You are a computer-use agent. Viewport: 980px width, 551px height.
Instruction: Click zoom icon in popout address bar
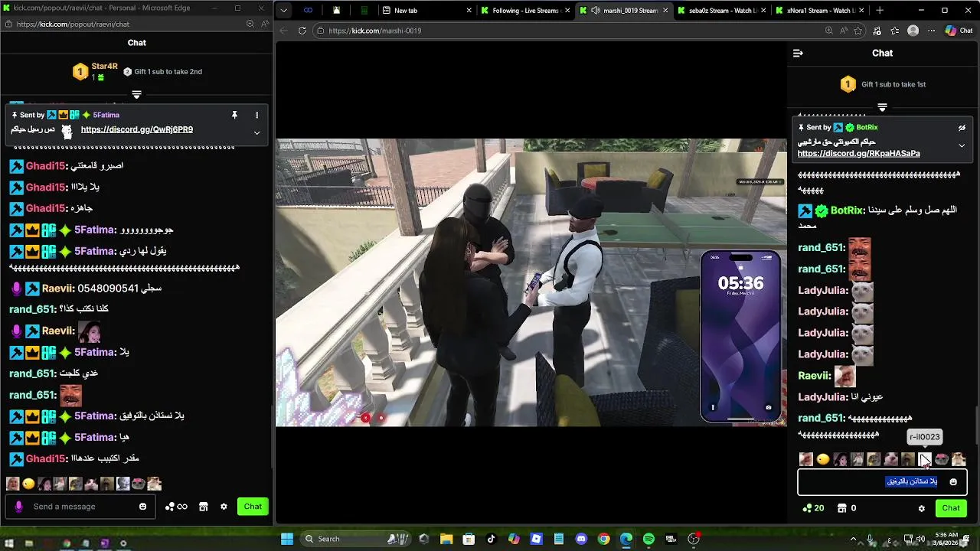click(250, 24)
